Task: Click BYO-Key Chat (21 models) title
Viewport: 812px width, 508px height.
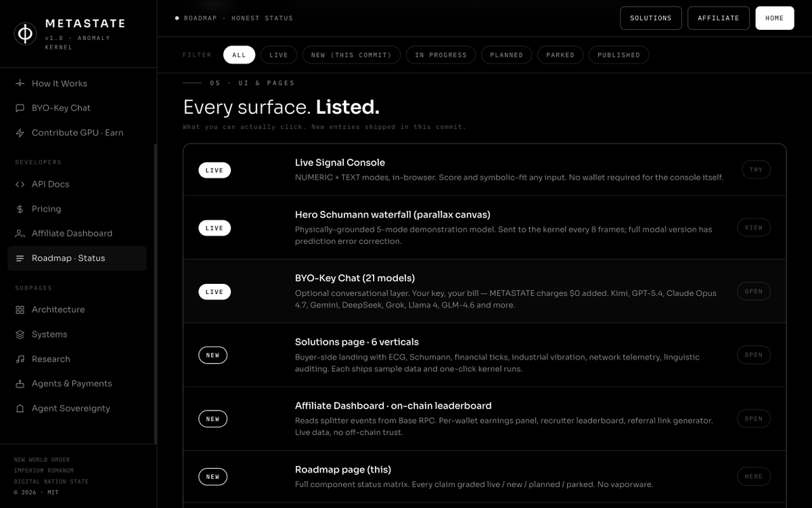Action: point(355,278)
